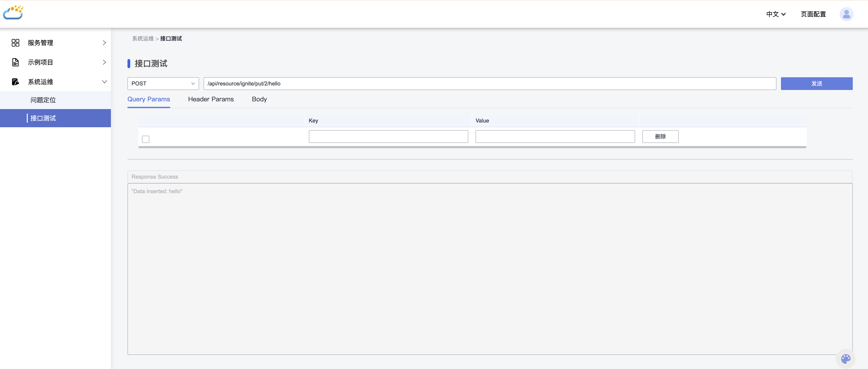Switch to the Body tab
The width and height of the screenshot is (868, 369).
pos(259,100)
